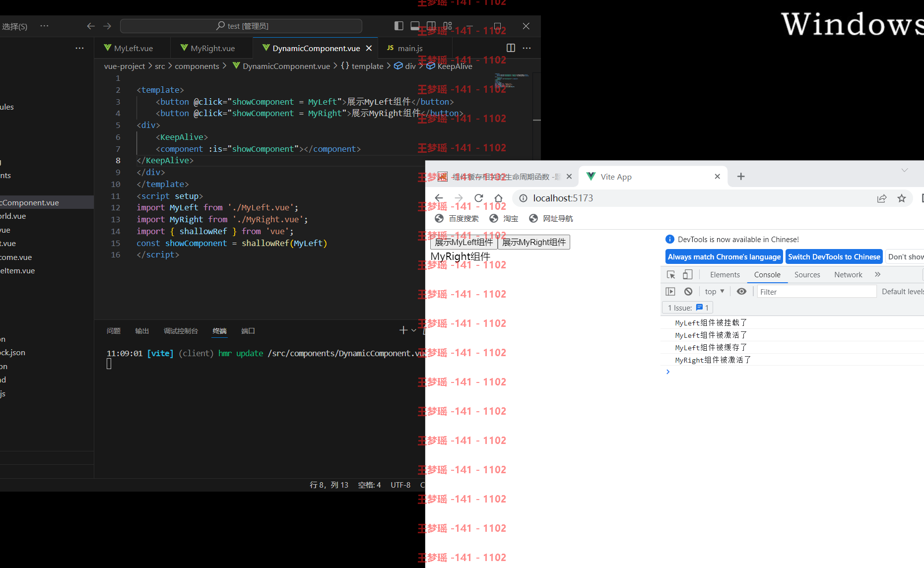Open the 输出 panel tab
This screenshot has width=924, height=568.
(142, 331)
